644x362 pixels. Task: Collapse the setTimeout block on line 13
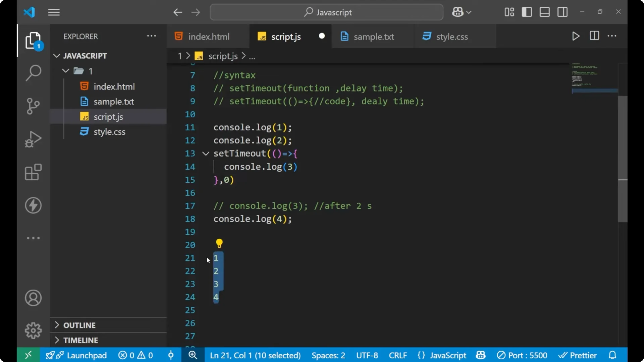click(205, 154)
